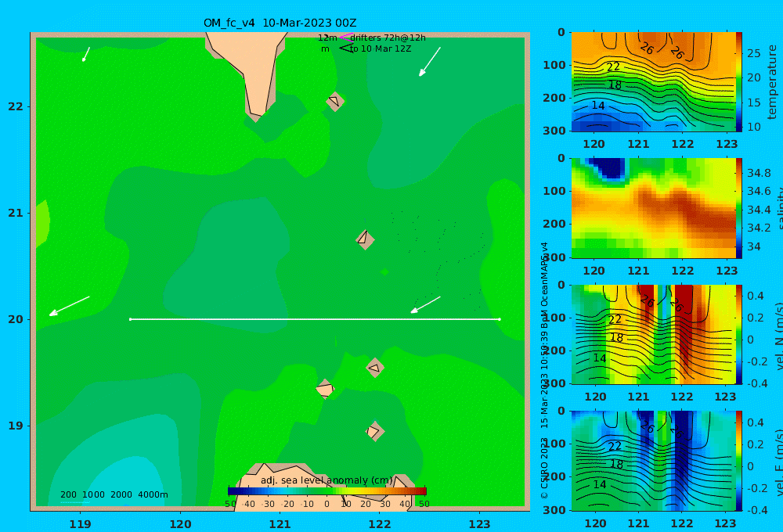783x532 pixels.
Task: Click the small island near latitude 22
Action: coord(335,101)
